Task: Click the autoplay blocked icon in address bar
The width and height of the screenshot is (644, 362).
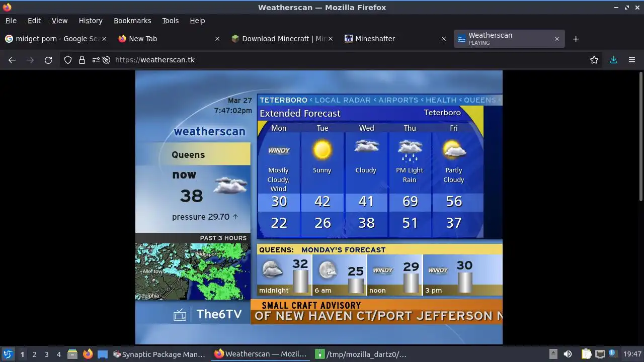Action: coord(106,60)
